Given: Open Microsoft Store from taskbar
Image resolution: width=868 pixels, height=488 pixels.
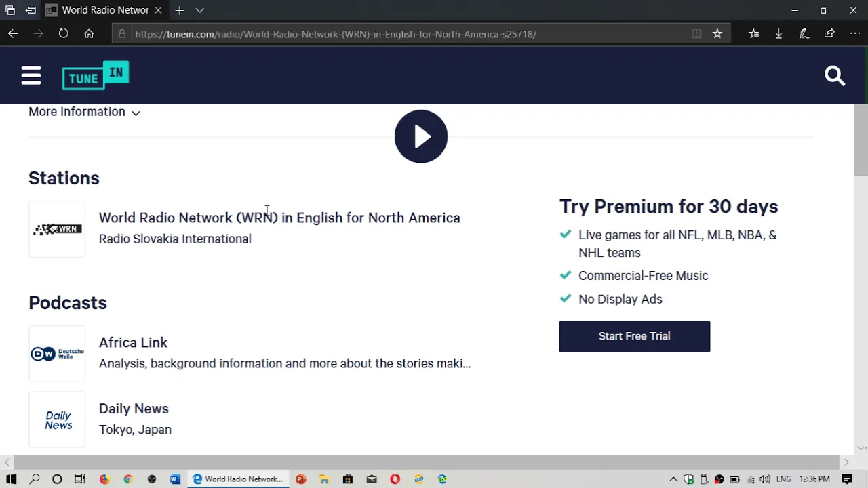Looking at the screenshot, I should click(x=348, y=479).
